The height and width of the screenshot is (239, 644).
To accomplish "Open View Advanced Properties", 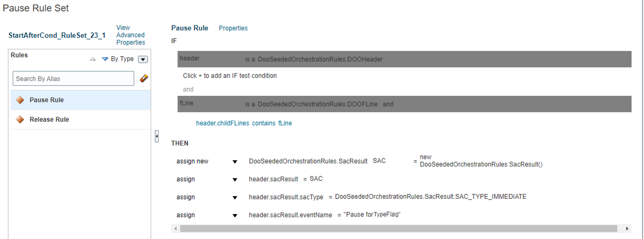I will click(130, 35).
